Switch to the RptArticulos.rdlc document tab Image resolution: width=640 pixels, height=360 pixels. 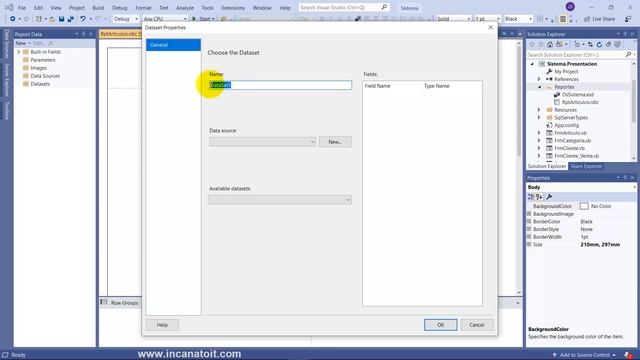click(x=120, y=34)
